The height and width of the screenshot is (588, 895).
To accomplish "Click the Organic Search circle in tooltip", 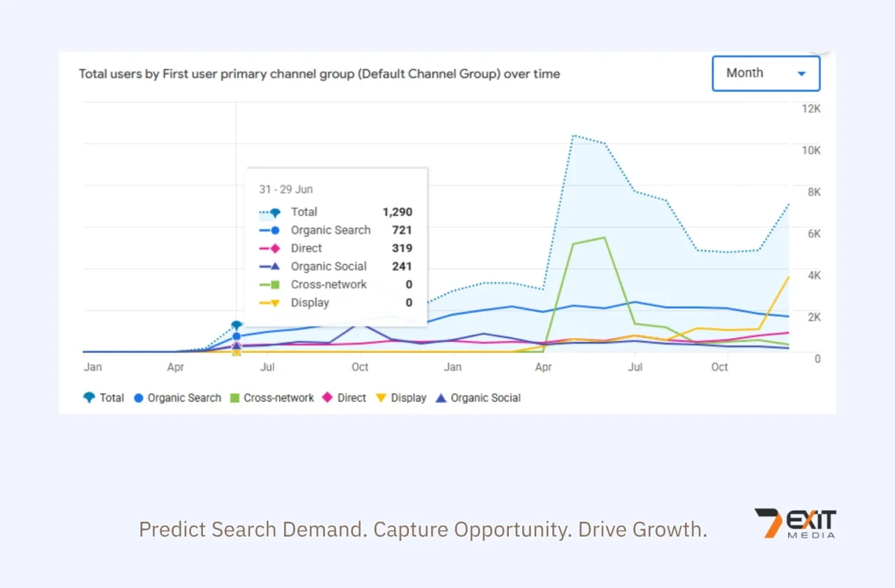I will click(274, 230).
